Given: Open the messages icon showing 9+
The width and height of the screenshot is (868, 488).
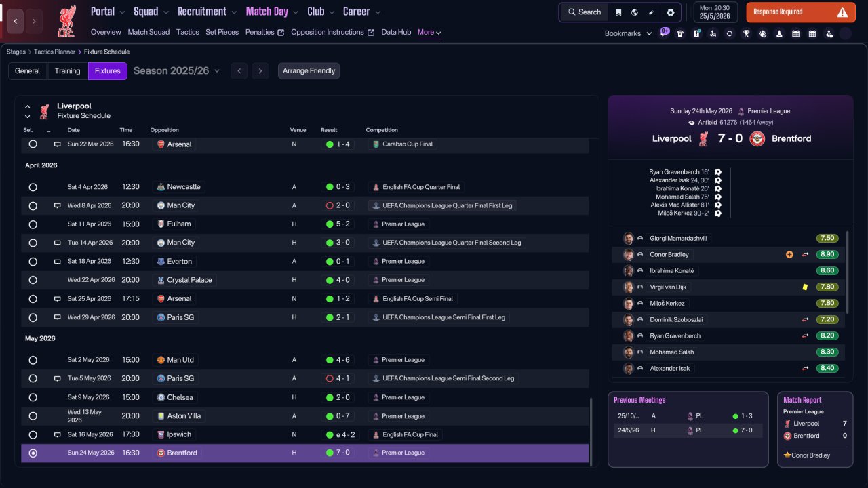Looking at the screenshot, I should coord(664,32).
